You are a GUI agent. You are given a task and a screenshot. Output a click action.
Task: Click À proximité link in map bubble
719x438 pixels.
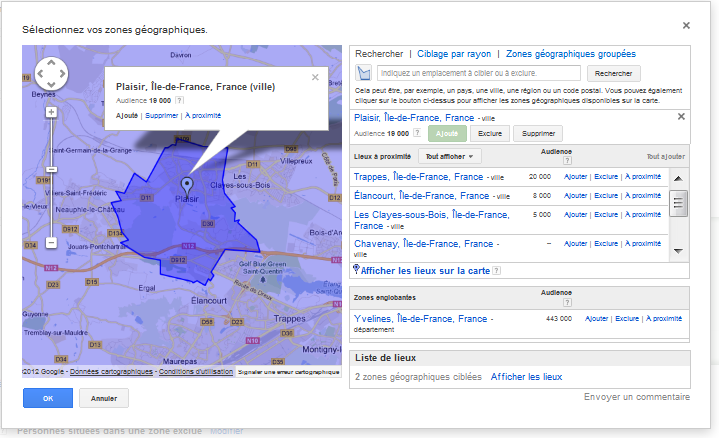(203, 116)
